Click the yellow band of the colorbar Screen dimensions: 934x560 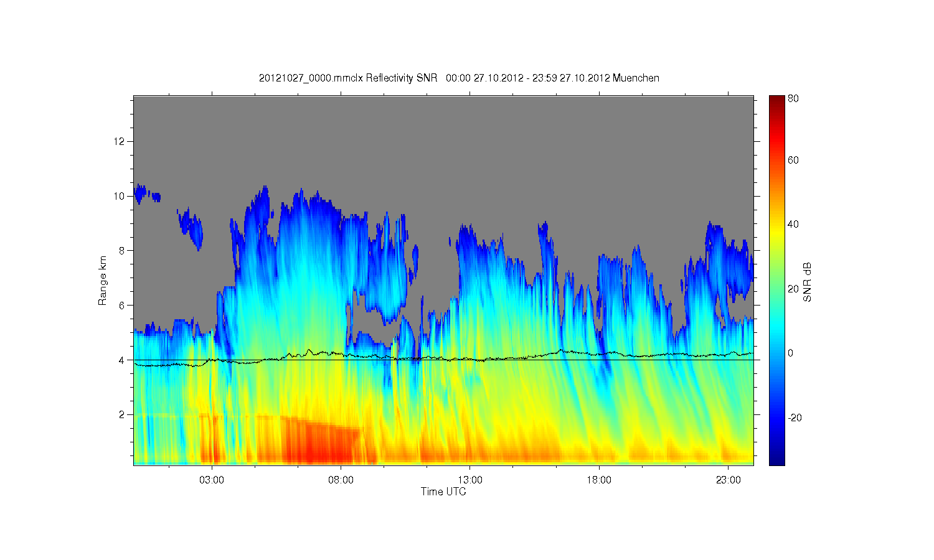click(776, 231)
